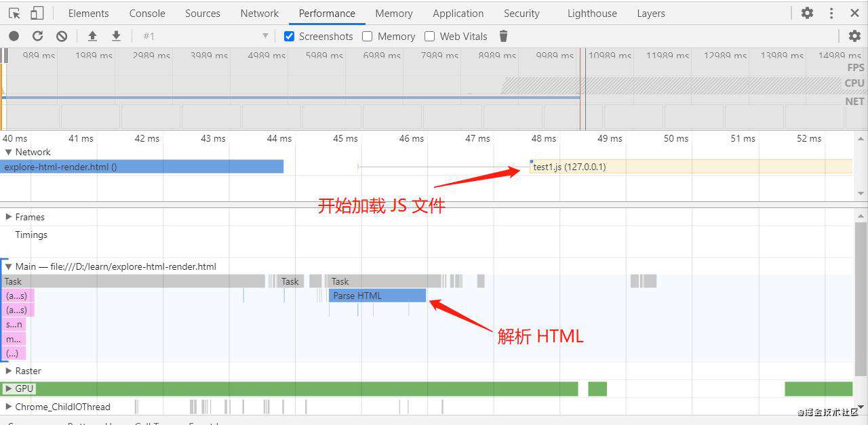This screenshot has height=425, width=868.
Task: Toggle the Screenshots checkbox
Action: click(x=290, y=36)
